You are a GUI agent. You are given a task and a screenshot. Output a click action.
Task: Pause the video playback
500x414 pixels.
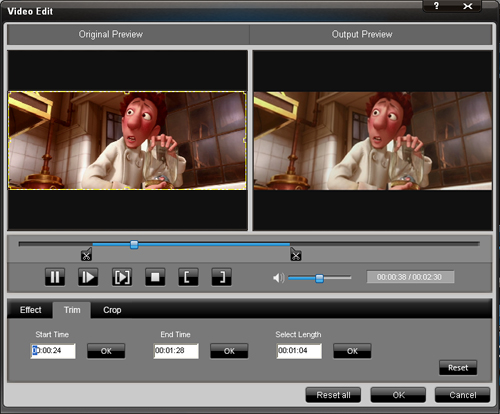55,277
